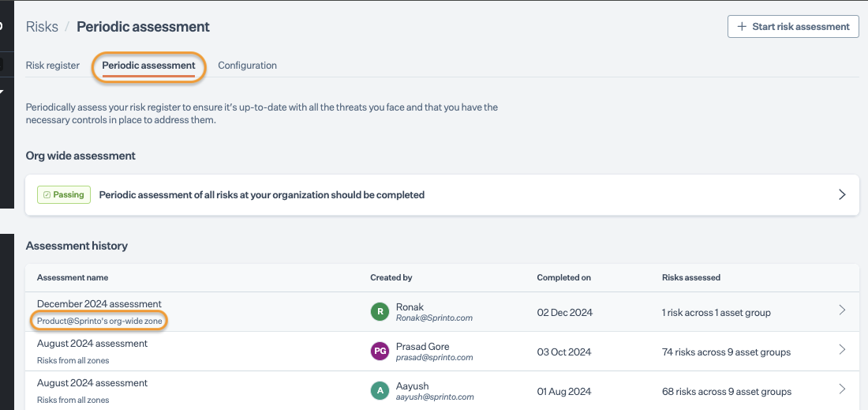
Task: Click the Completed on column header
Action: point(563,278)
